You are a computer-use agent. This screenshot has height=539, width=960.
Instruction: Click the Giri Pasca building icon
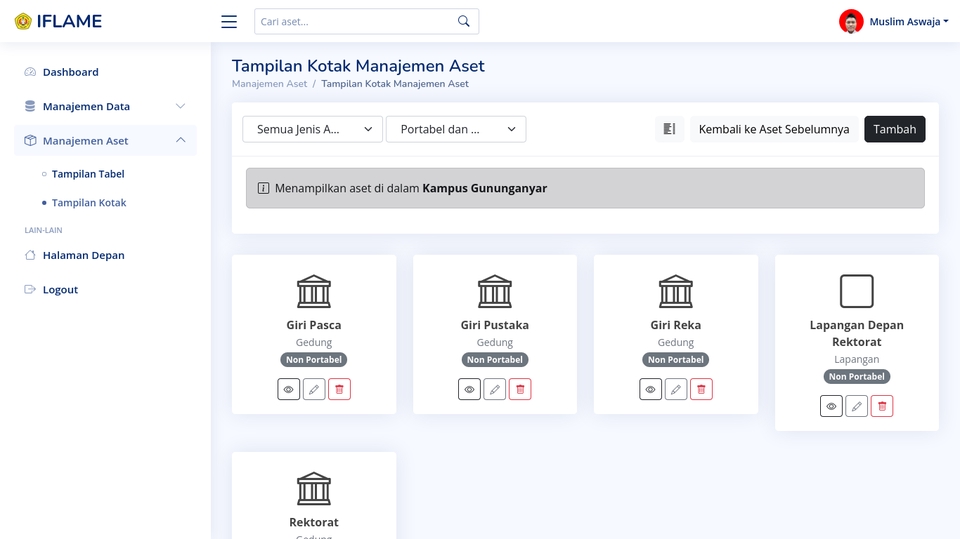click(314, 291)
